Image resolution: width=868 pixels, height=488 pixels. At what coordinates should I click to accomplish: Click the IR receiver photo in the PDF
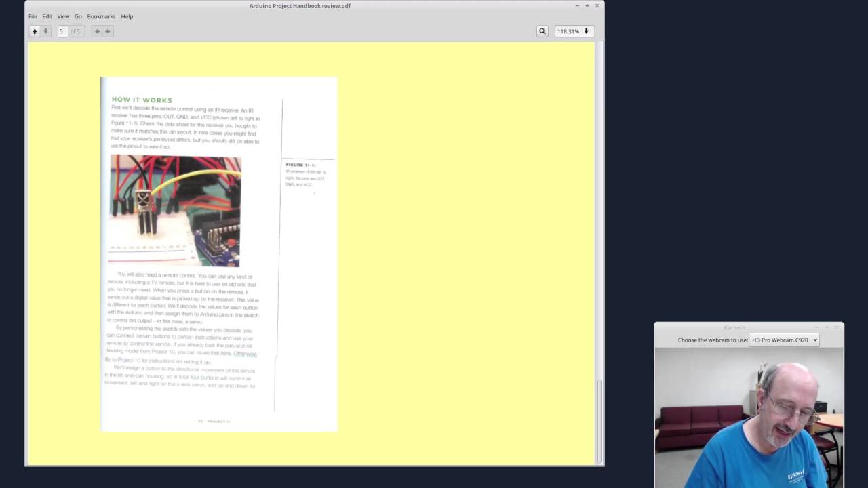pyautogui.click(x=176, y=211)
